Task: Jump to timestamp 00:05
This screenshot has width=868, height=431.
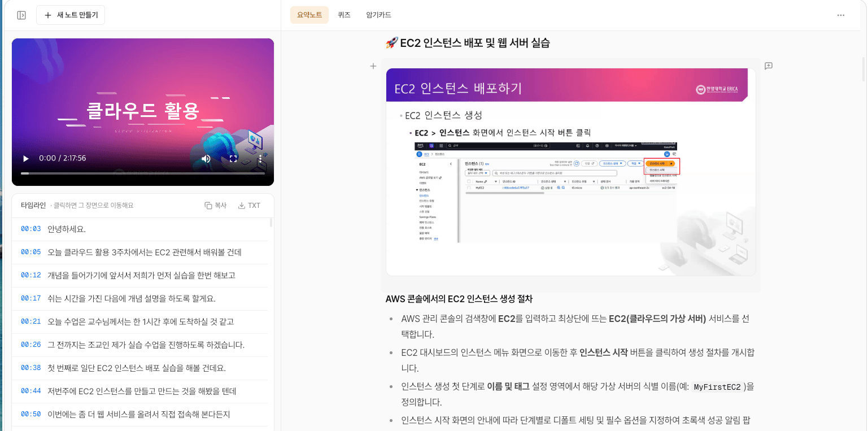Action: 31,252
